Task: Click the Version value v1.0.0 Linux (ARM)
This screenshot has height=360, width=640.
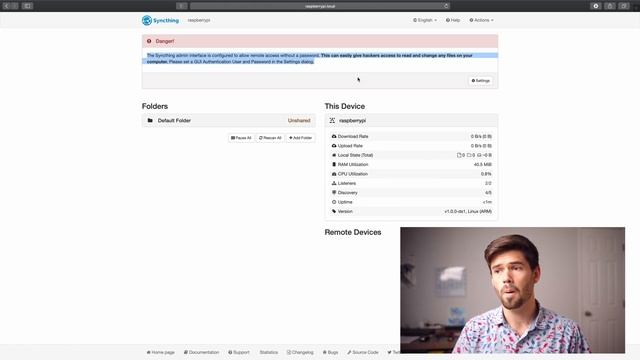Action: [x=468, y=211]
